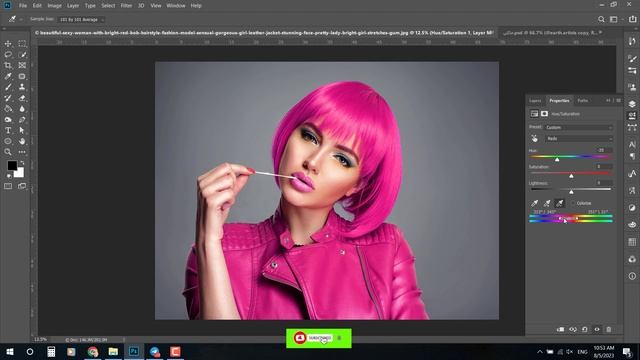Click the green Subscribed button overlay

coord(319,338)
